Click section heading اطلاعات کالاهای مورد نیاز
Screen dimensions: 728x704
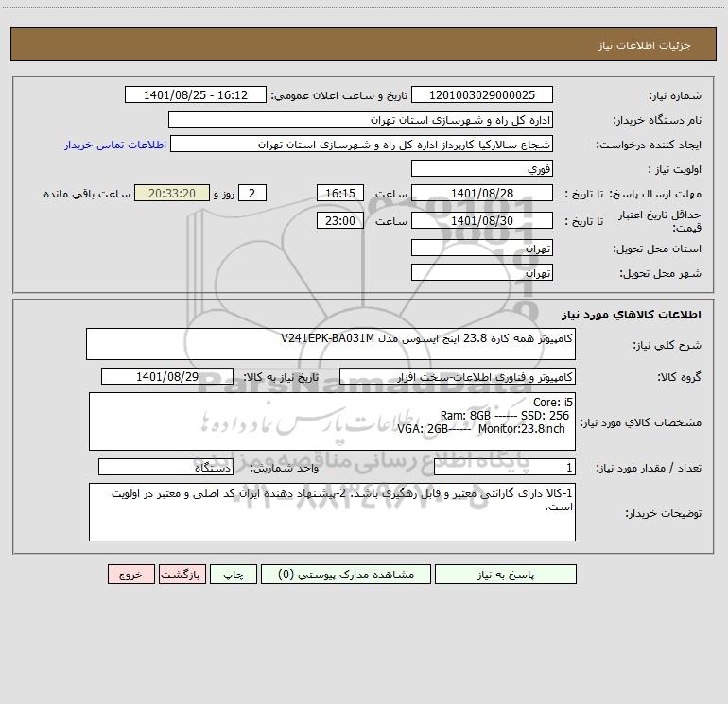(x=632, y=315)
